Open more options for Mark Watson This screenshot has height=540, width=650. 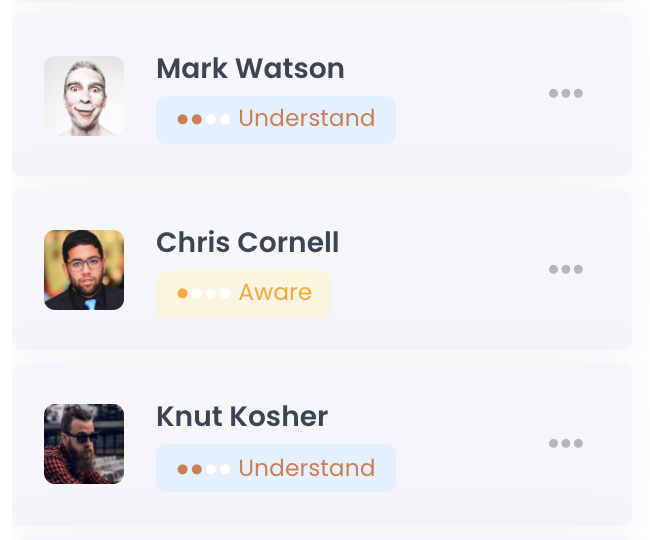point(565,94)
